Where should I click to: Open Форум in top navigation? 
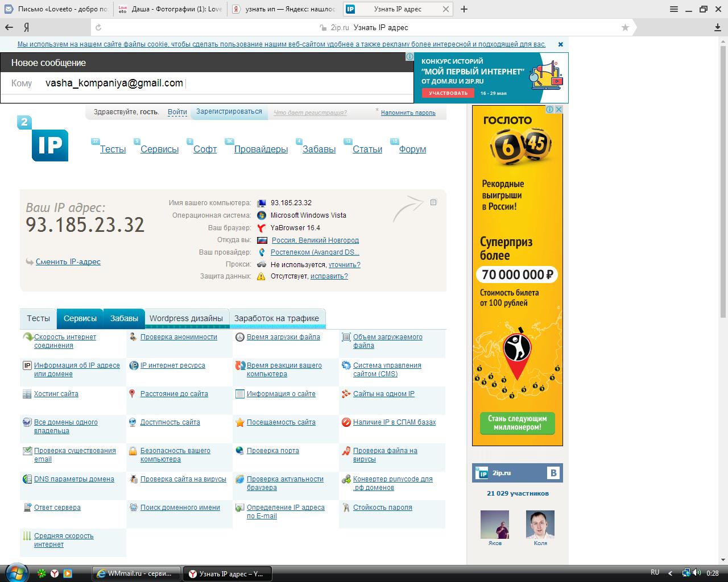(x=412, y=149)
